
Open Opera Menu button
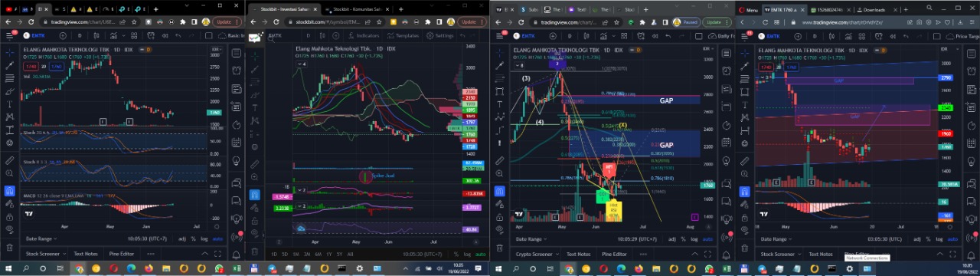(749, 10)
